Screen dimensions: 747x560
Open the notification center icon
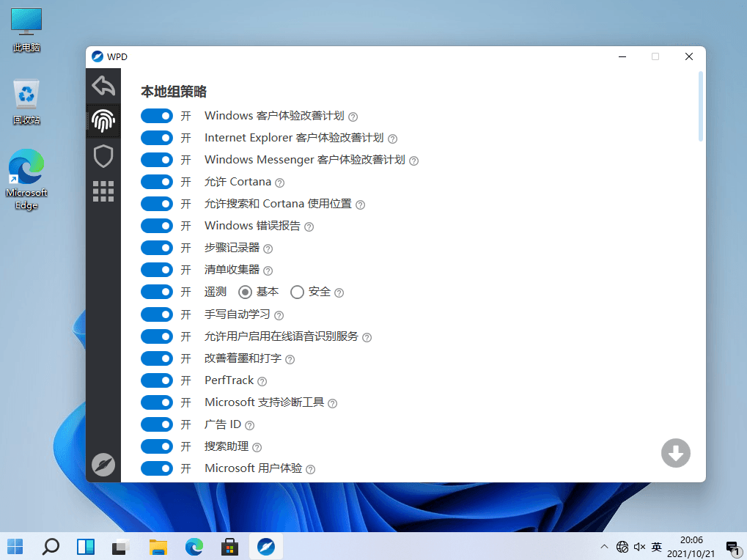tap(733, 547)
